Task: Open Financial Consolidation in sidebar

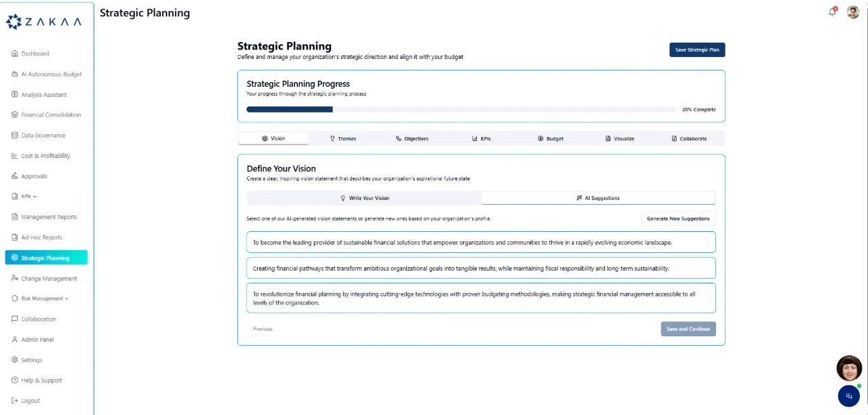Action: coord(50,115)
